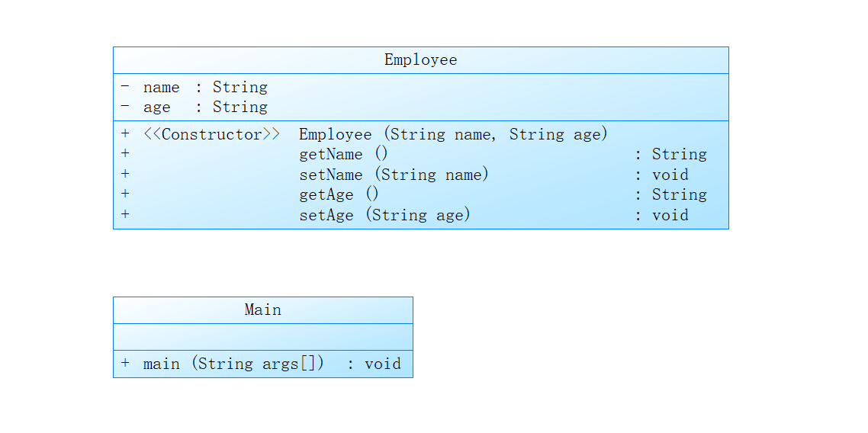
Task: Click the <<Constructor>> stereotype label
Action: pyautogui.click(x=211, y=135)
